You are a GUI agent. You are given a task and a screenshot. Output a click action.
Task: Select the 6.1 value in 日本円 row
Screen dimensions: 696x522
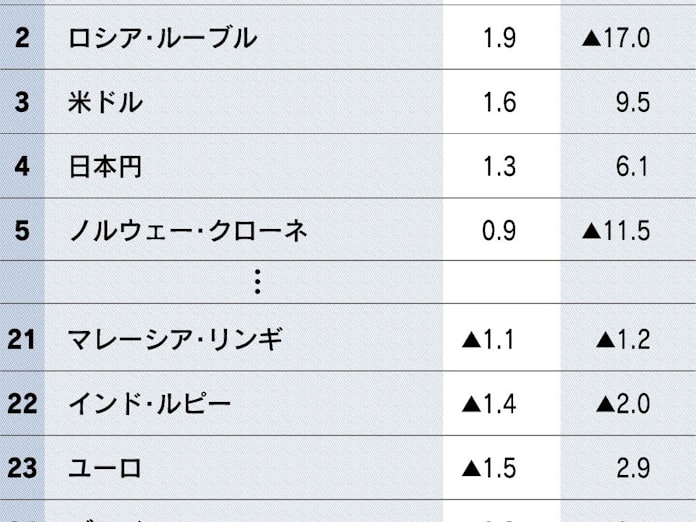pyautogui.click(x=634, y=167)
